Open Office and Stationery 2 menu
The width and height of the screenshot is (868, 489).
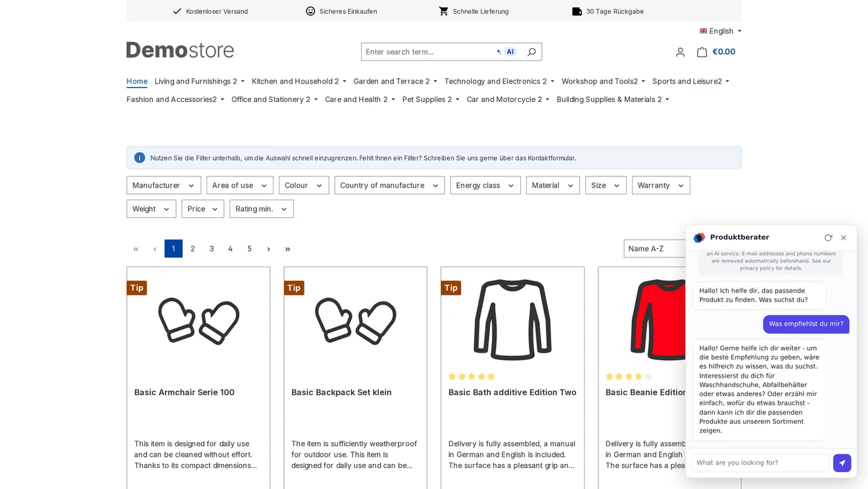(274, 99)
